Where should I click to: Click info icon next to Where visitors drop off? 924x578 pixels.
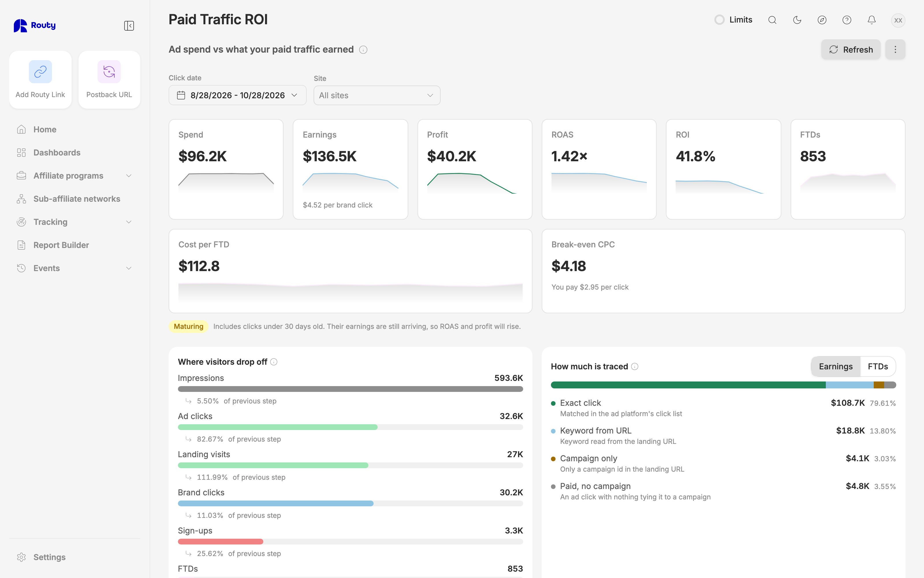274,362
